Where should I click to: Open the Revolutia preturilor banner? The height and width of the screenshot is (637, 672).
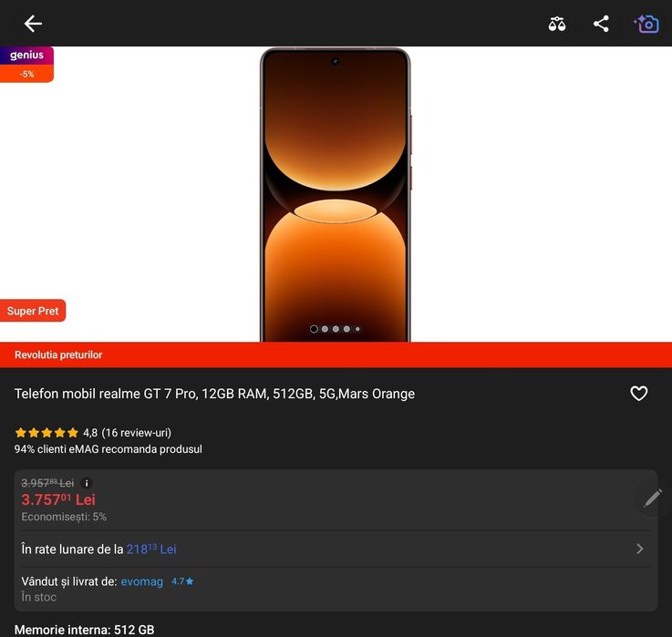coord(58,354)
